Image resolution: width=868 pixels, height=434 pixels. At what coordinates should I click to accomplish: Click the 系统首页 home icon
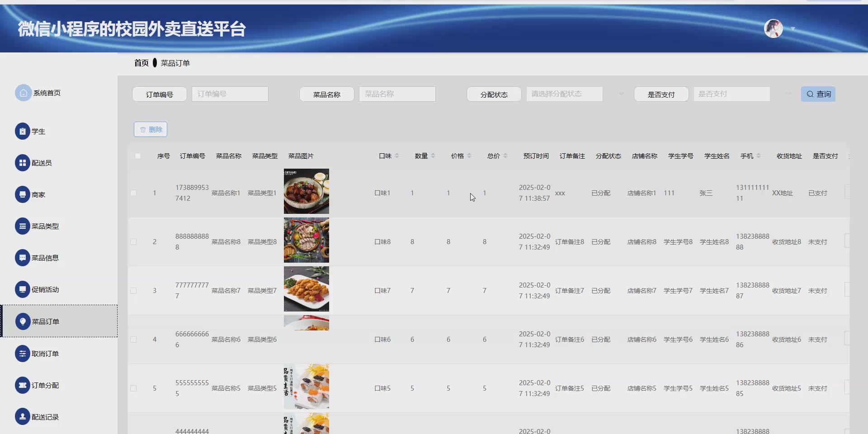[x=23, y=93]
